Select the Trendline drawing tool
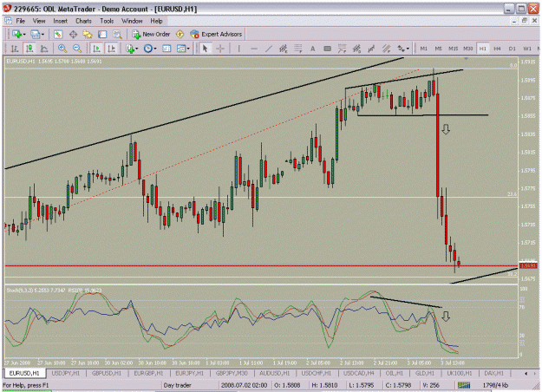The height and width of the screenshot is (392, 542). coord(269,49)
